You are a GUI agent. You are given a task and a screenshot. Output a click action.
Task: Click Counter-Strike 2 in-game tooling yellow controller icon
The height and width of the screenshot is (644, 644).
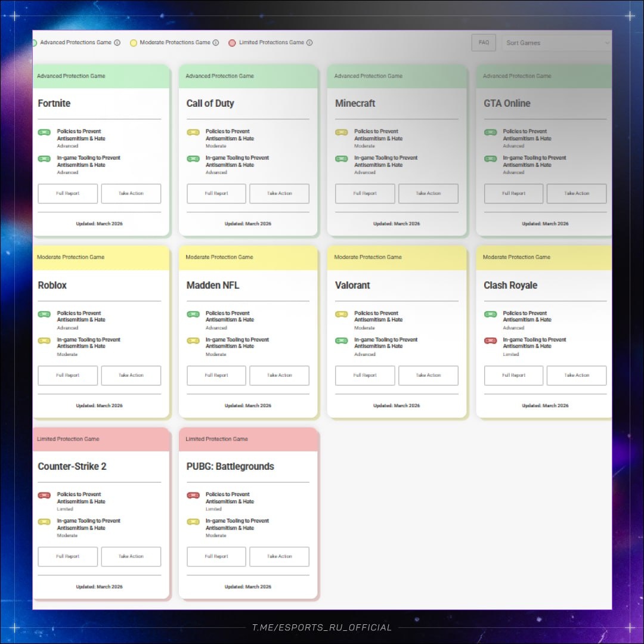click(44, 522)
